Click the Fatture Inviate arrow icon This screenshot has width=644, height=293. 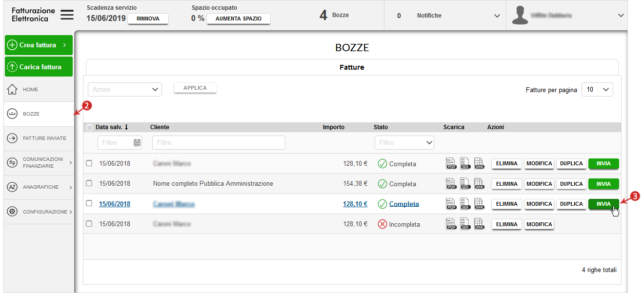(12, 138)
